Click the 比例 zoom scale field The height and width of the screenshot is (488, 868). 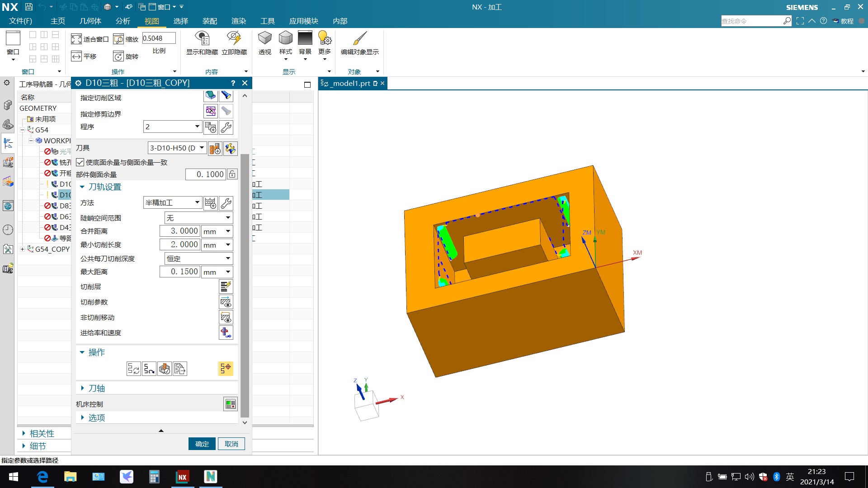click(159, 38)
